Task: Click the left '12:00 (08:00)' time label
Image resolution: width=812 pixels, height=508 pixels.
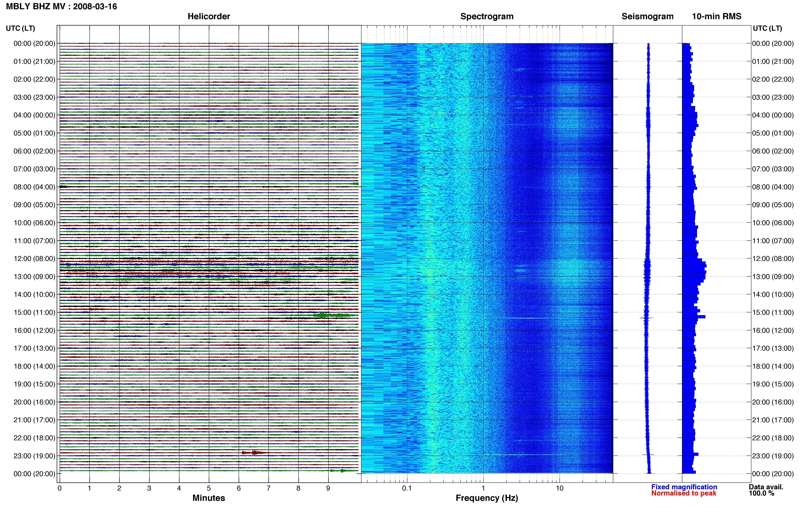Action: [34, 258]
